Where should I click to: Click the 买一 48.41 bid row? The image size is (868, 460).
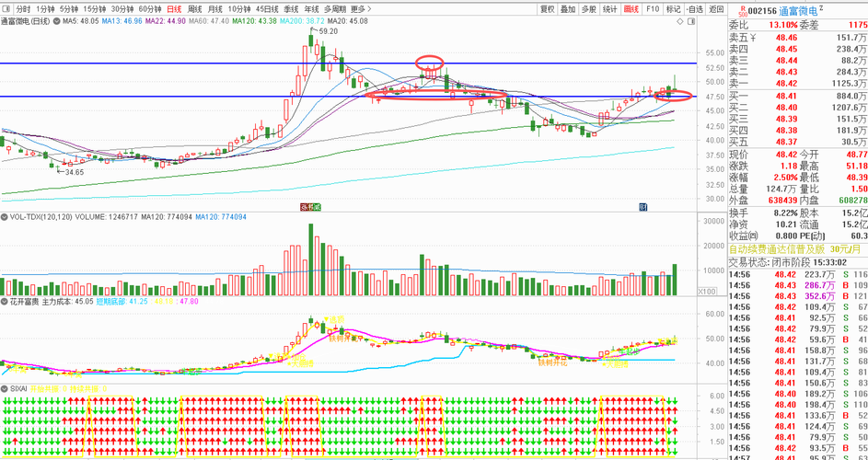click(798, 96)
